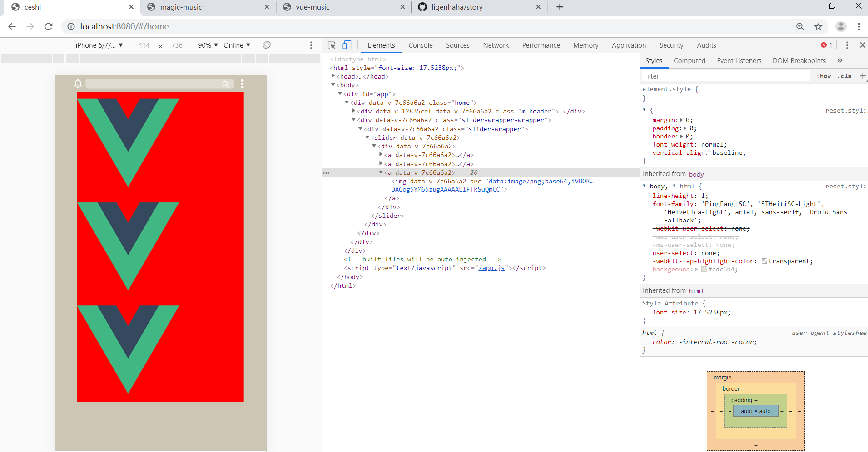Toggle the :hov element state panel
This screenshot has height=452, width=868.
click(x=824, y=76)
